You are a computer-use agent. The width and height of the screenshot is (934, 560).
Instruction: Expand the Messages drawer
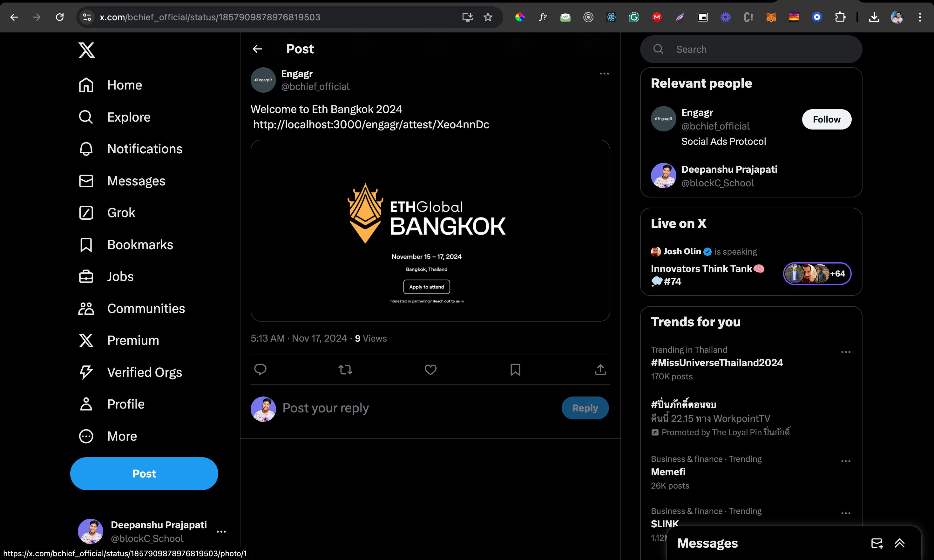coord(900,543)
